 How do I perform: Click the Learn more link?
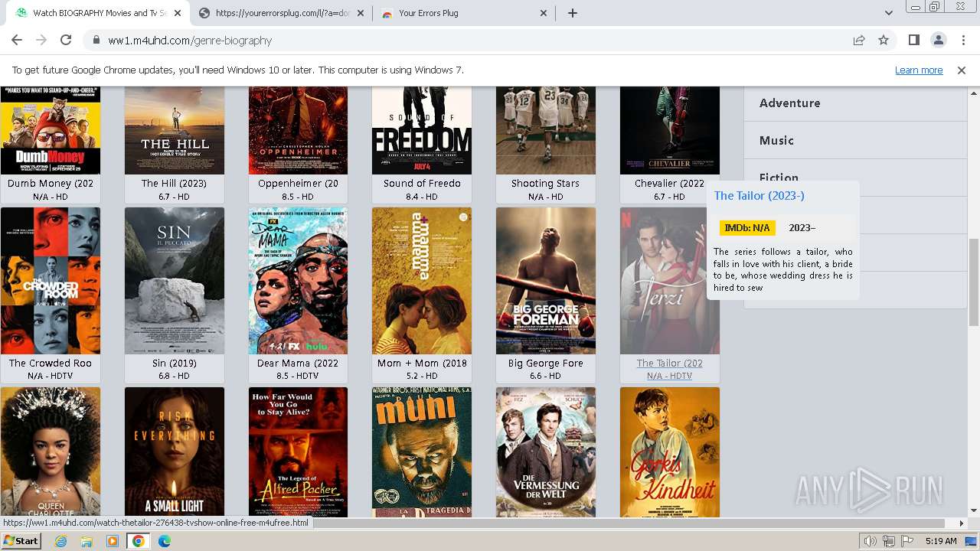coord(919,70)
